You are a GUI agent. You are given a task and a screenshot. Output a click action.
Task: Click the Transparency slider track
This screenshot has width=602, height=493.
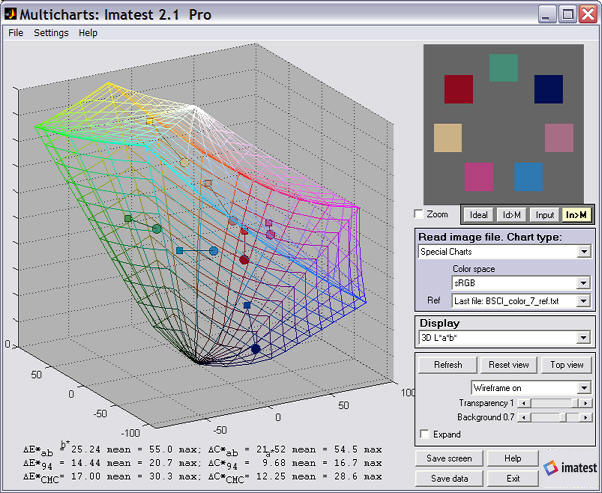click(x=554, y=403)
